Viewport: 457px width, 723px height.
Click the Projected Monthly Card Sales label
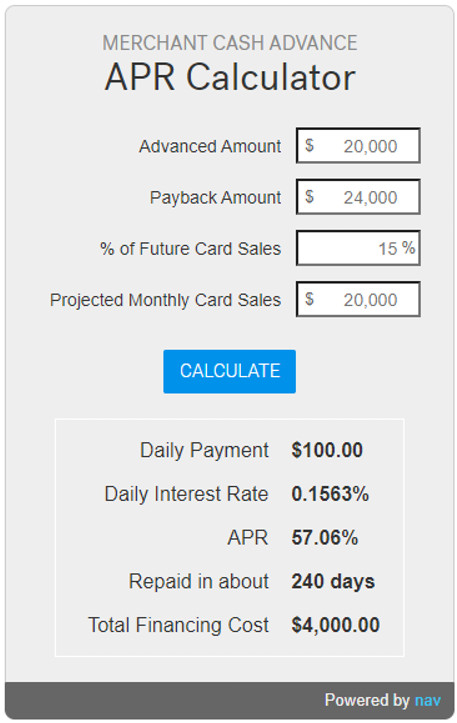click(165, 300)
